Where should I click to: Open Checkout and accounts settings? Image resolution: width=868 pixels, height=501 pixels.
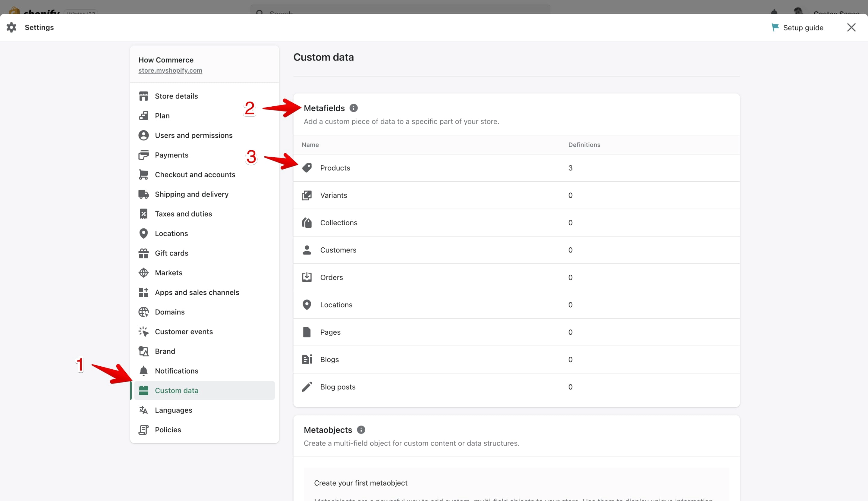pos(204,175)
